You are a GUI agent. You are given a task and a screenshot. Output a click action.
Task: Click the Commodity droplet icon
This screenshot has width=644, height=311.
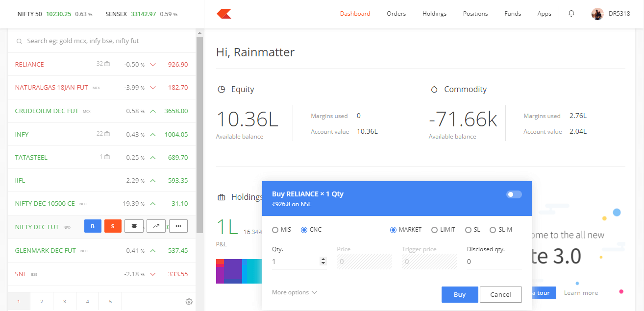pos(434,90)
